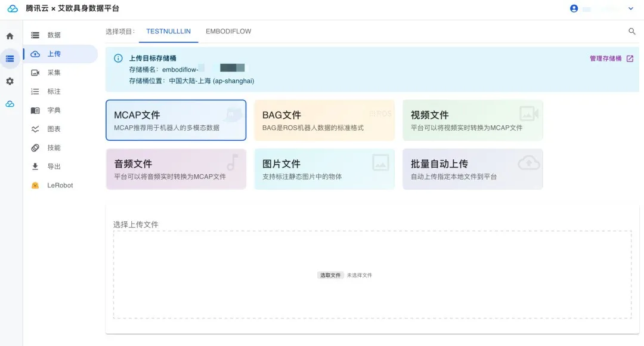Click the info icon in storage bucket banner
The width and height of the screenshot is (644, 346).
[118, 58]
